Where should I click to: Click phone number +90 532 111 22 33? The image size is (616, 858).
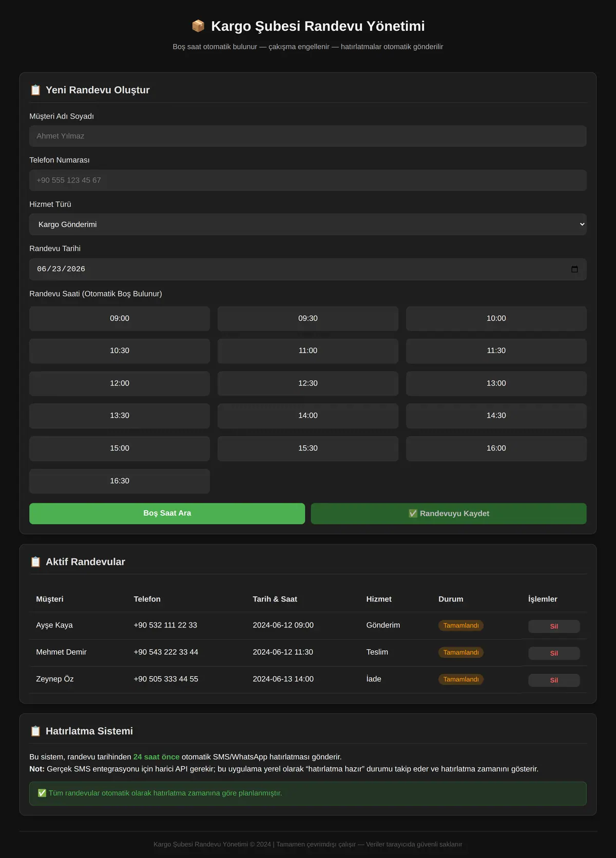click(165, 625)
